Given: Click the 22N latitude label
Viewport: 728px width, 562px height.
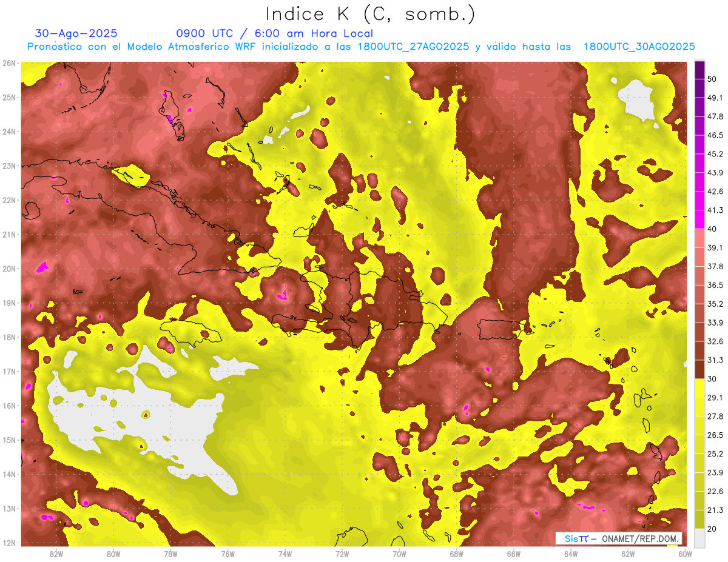Looking at the screenshot, I should point(9,200).
